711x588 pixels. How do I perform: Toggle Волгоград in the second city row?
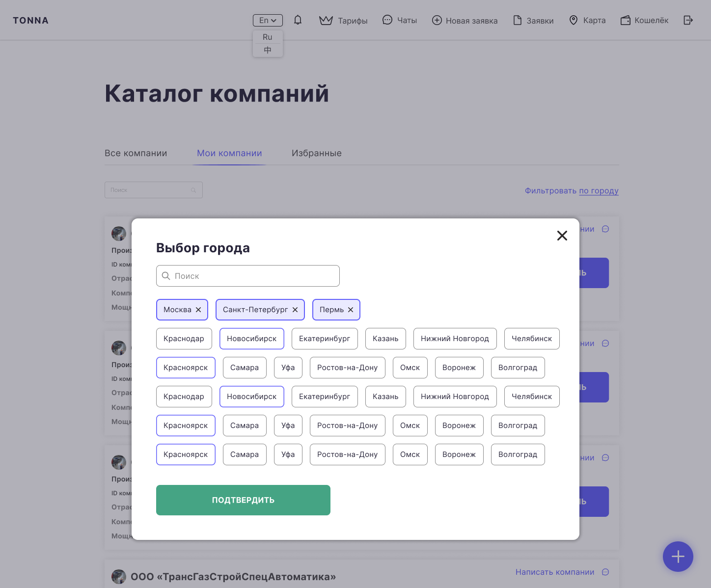click(518, 368)
